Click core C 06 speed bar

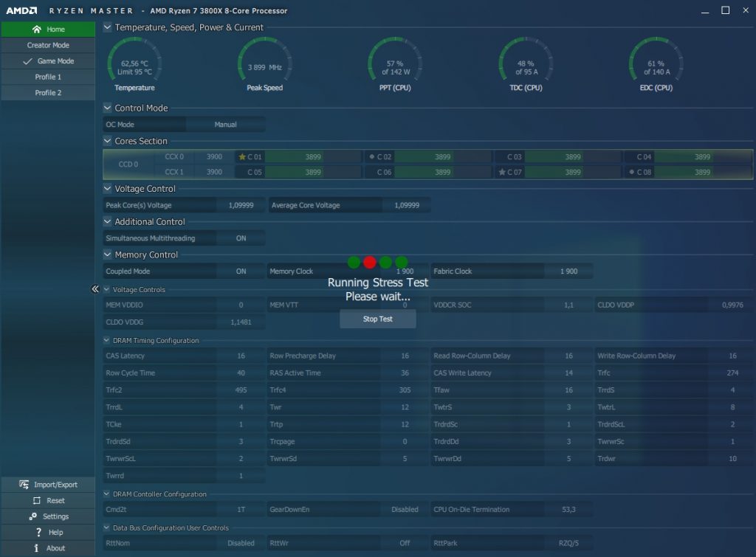pos(443,172)
